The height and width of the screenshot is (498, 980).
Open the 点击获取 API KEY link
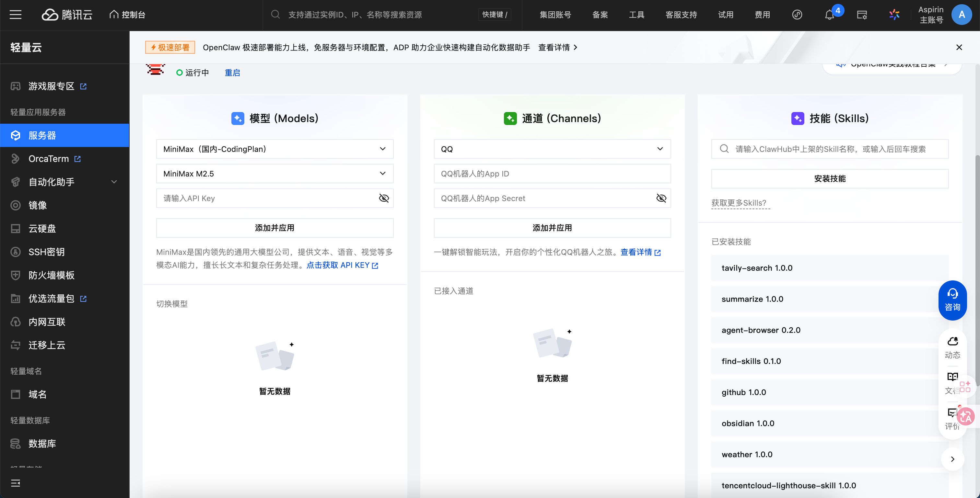point(342,265)
